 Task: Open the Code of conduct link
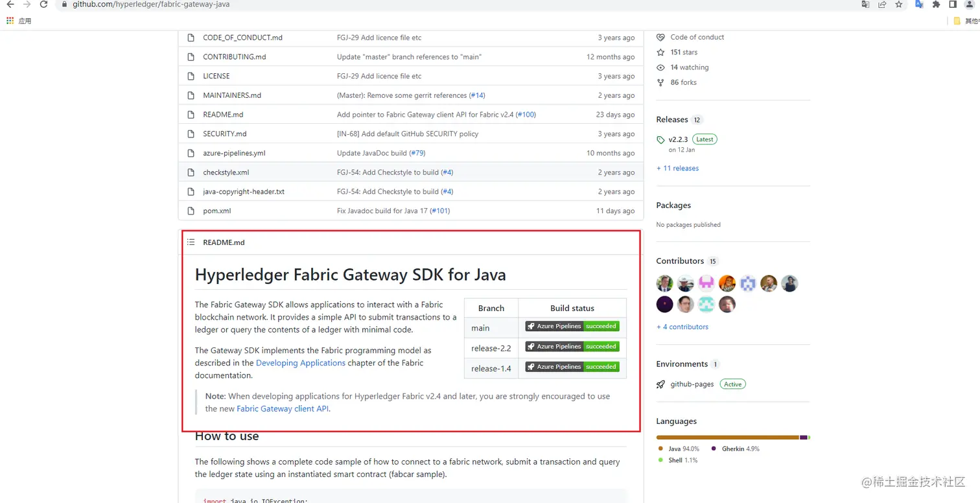697,37
